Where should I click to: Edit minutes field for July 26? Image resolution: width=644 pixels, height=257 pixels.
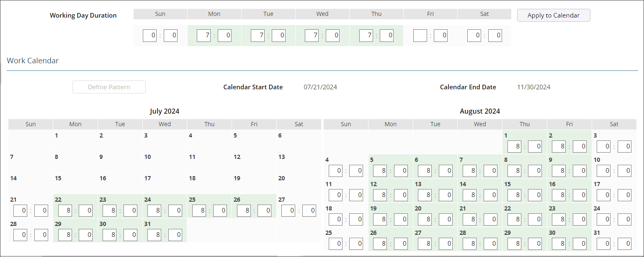[265, 211]
